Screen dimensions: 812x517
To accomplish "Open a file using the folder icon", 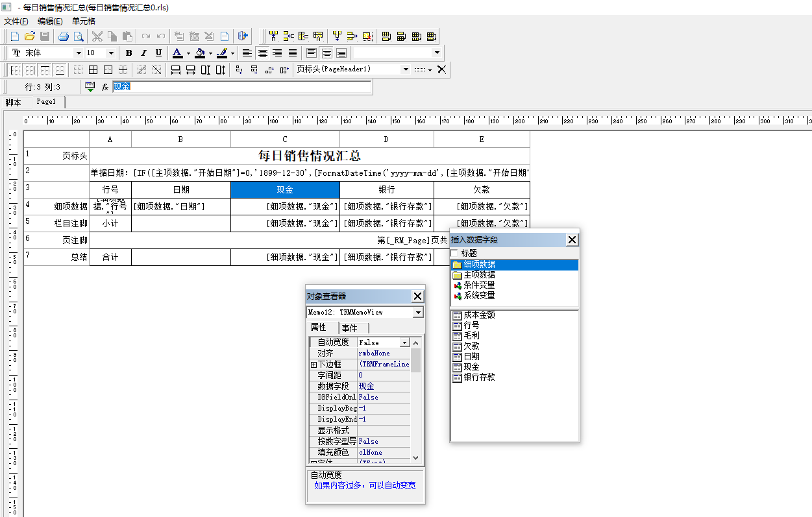I will [x=30, y=36].
